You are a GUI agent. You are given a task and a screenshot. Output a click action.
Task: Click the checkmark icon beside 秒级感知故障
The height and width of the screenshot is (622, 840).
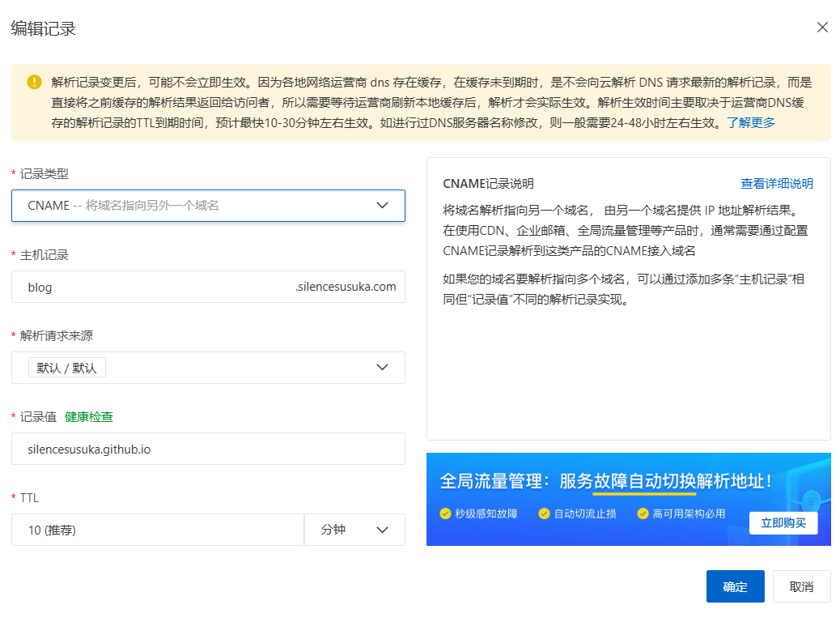click(x=445, y=513)
